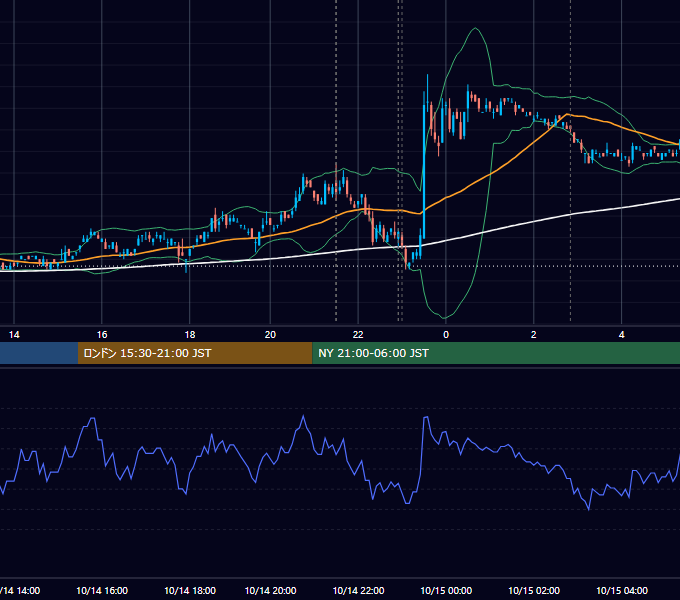
Task: Click the 0 hour label on the chart axis
Action: click(446, 335)
